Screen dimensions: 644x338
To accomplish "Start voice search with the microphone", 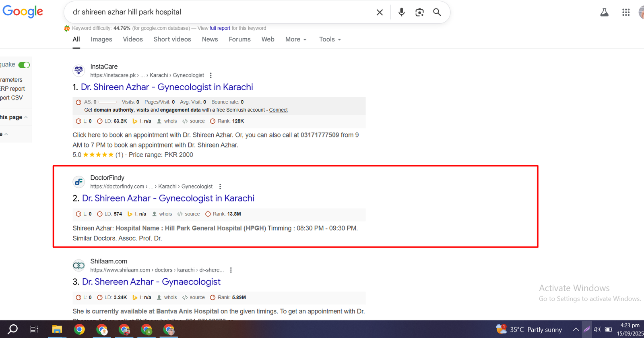I will [401, 12].
